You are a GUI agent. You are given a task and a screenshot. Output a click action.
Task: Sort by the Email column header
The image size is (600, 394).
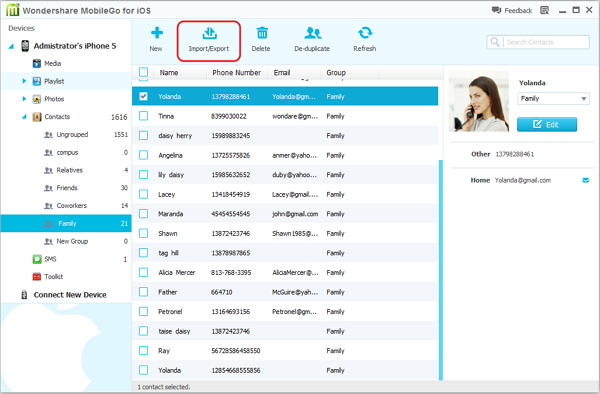click(x=282, y=73)
